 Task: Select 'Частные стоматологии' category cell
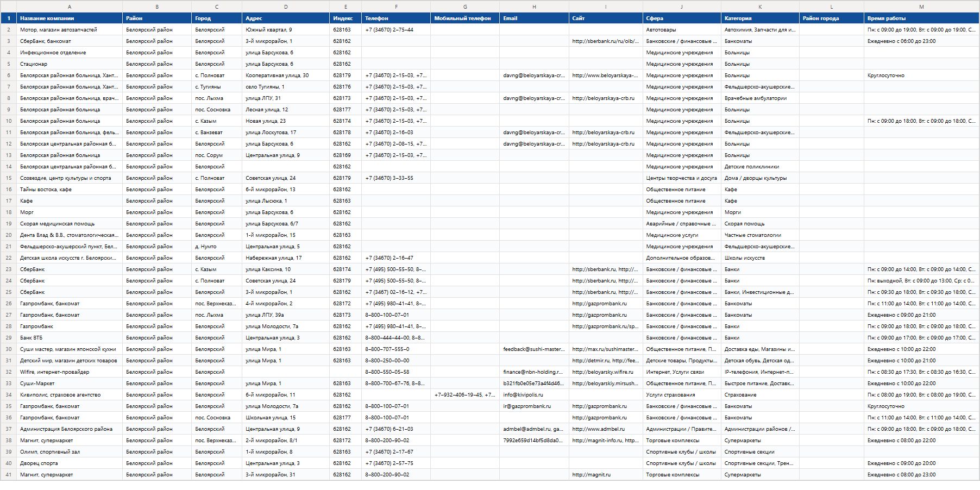760,235
